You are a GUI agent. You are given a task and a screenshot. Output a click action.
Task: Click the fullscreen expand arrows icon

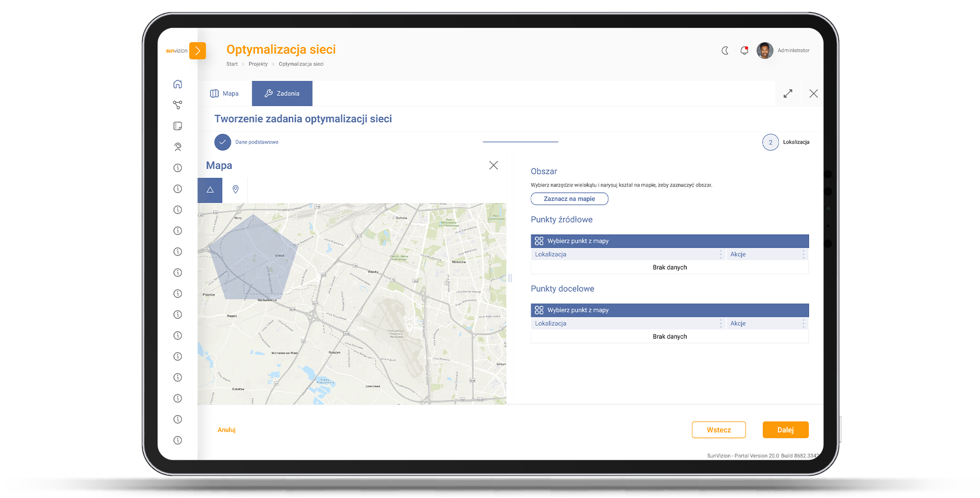point(788,94)
